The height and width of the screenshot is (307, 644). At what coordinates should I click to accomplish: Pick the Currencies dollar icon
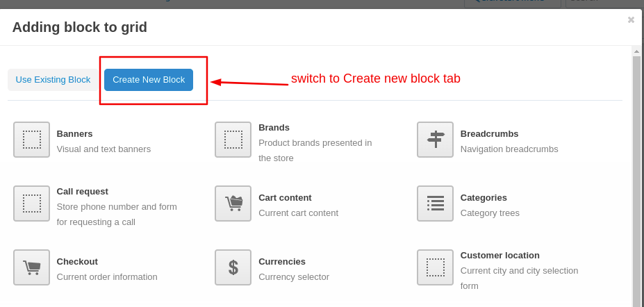tap(233, 267)
